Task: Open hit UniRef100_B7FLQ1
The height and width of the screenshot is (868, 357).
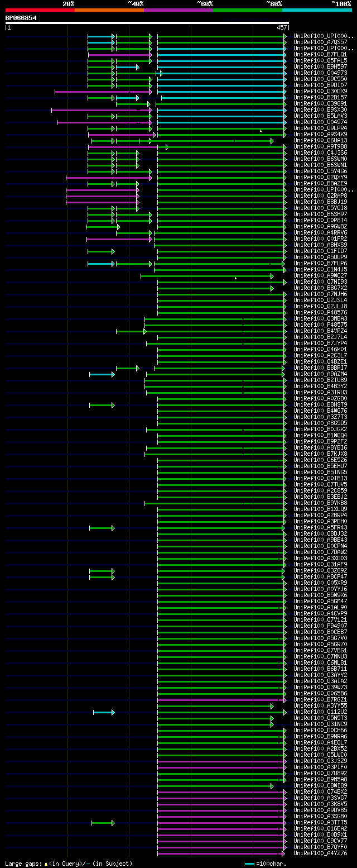Action: click(320, 54)
